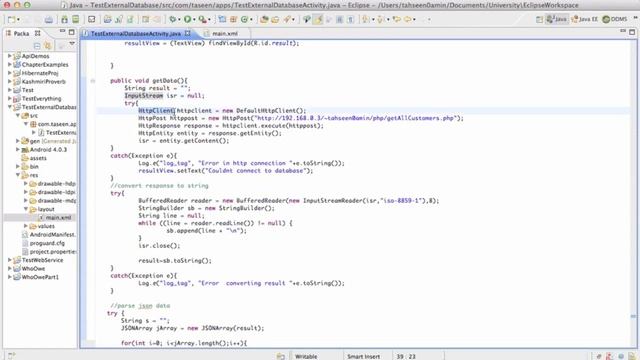
Task: Collapse the getData method fold marker
Action: (93, 81)
